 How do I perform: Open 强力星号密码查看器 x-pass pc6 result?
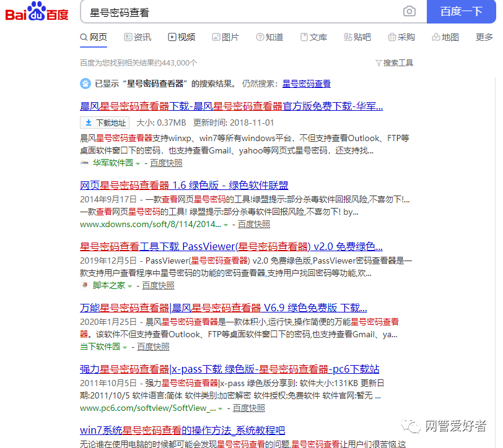click(230, 369)
